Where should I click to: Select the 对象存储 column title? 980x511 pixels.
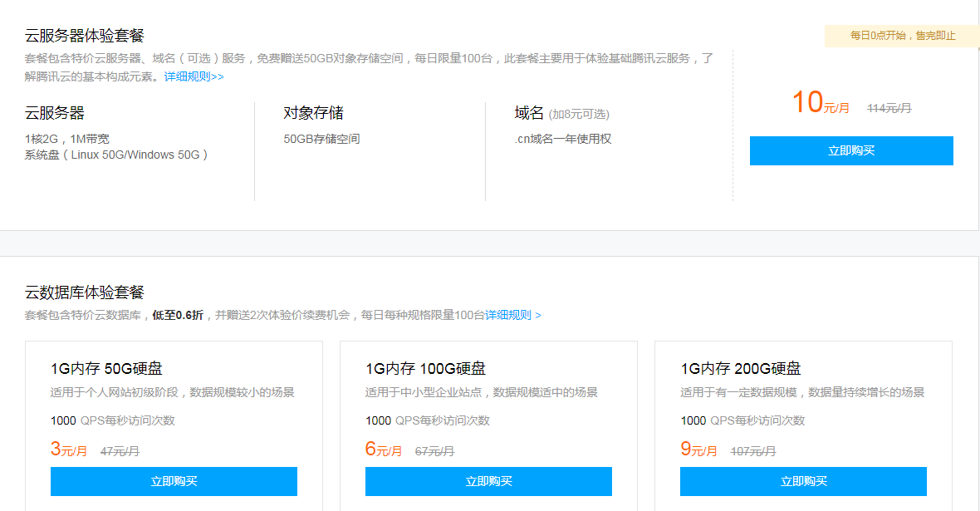coord(313,113)
